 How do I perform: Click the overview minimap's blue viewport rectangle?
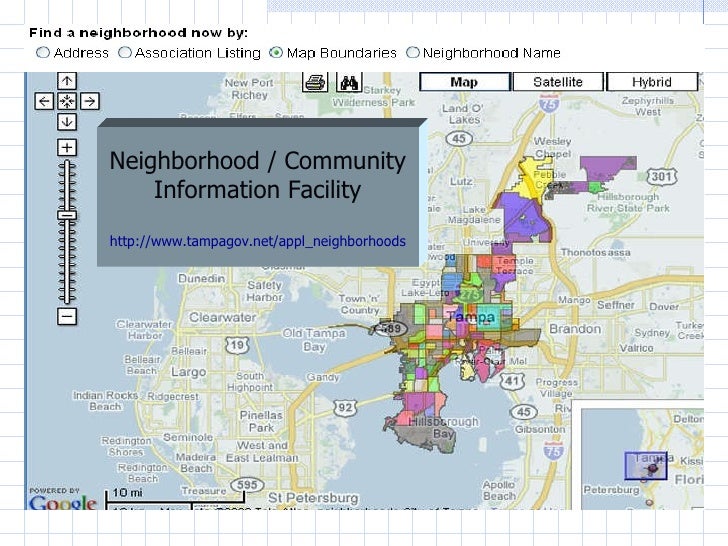pos(646,466)
